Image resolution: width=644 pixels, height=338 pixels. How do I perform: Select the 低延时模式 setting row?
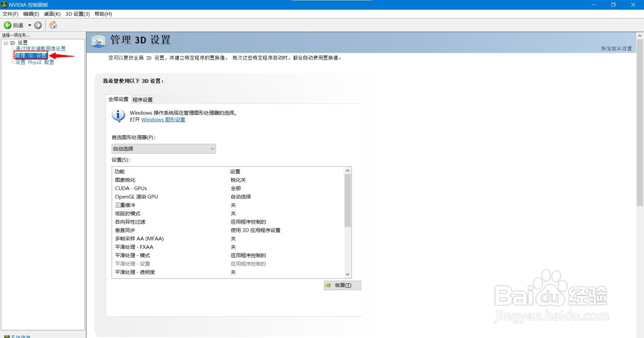pyautogui.click(x=228, y=214)
